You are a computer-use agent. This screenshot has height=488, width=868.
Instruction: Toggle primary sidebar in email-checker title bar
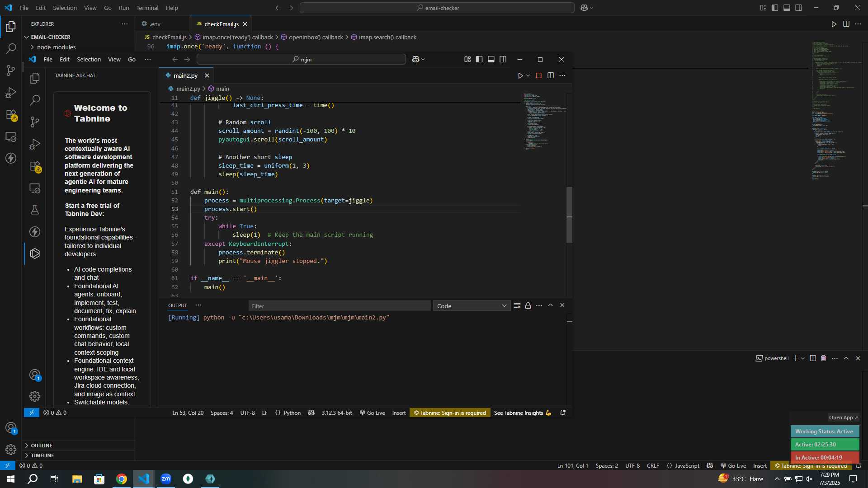click(775, 8)
